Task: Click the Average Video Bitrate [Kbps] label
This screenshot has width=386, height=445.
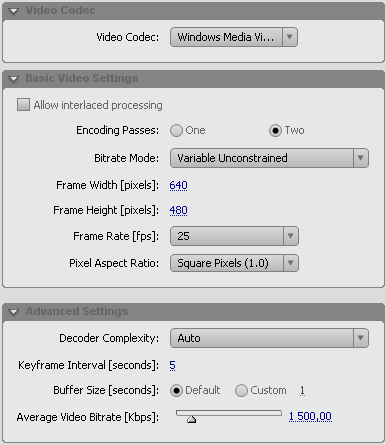Action: tap(88, 417)
